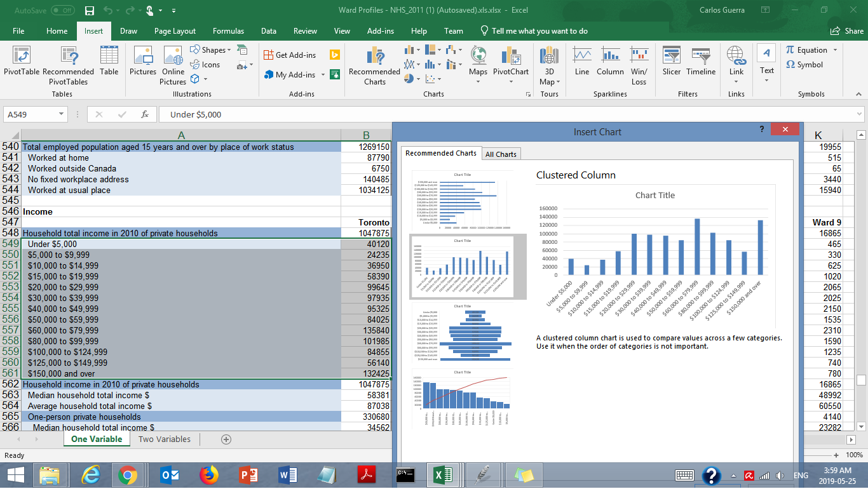
Task: Click the Recommended Charts button
Action: click(x=374, y=64)
